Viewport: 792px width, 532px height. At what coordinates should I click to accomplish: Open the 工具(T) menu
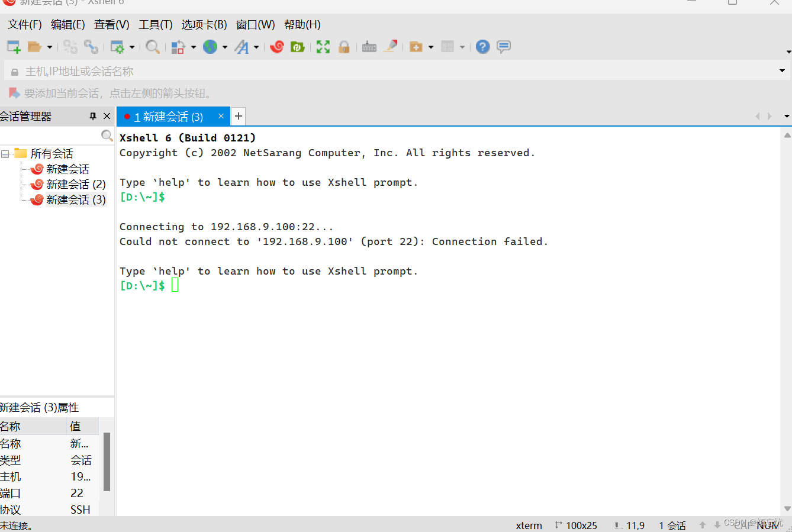pyautogui.click(x=155, y=24)
